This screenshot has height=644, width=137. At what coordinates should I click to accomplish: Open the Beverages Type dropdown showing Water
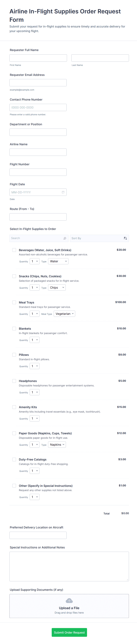click(x=58, y=261)
